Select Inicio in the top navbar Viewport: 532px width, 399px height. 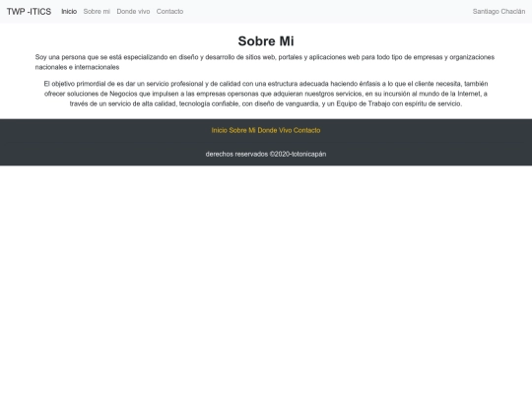tap(69, 12)
